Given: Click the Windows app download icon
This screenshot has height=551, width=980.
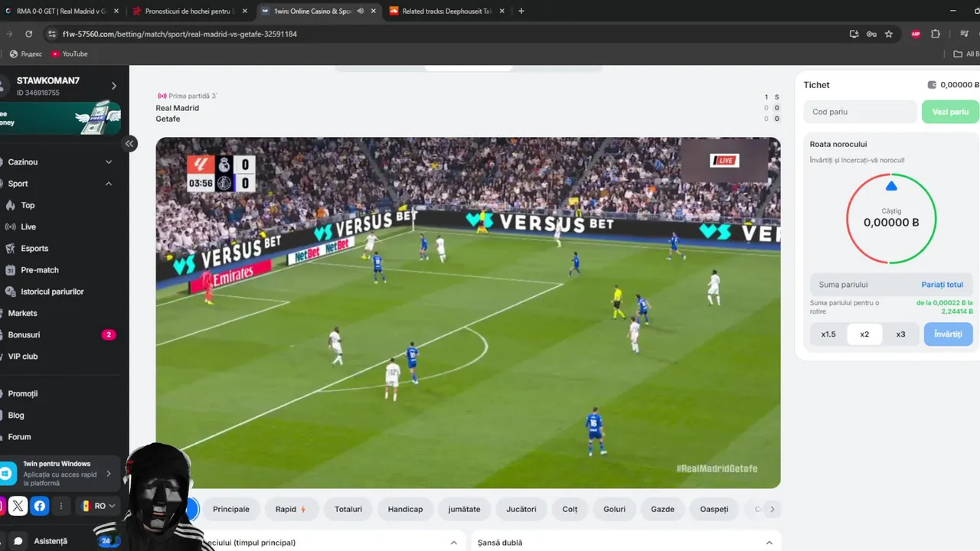Looking at the screenshot, I should pyautogui.click(x=7, y=474).
